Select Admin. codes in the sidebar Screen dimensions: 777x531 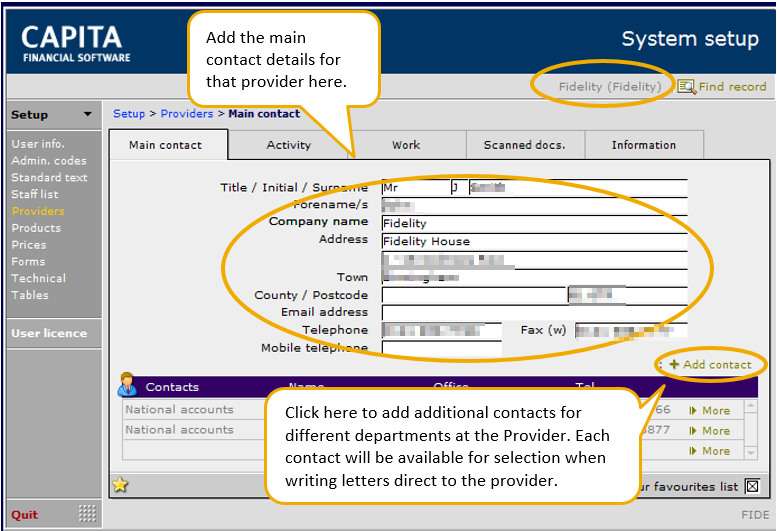coord(49,160)
